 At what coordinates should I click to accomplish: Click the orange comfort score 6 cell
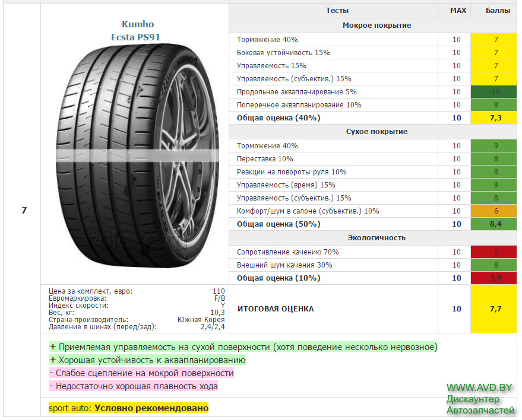[x=493, y=211]
